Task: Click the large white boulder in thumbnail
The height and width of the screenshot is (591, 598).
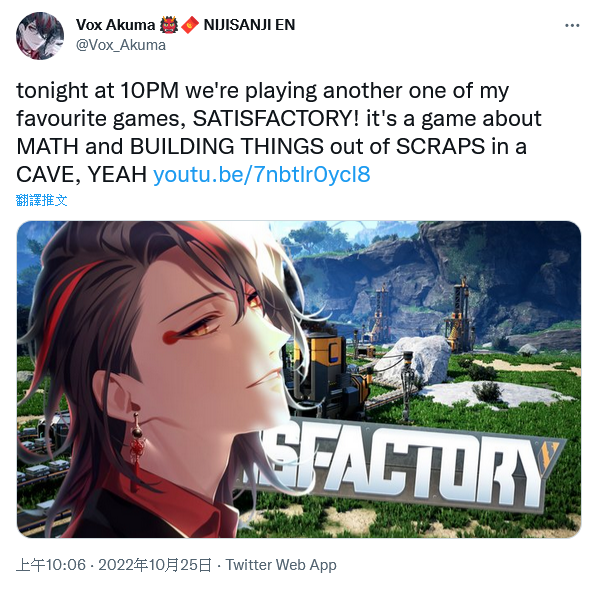Action: click(414, 358)
